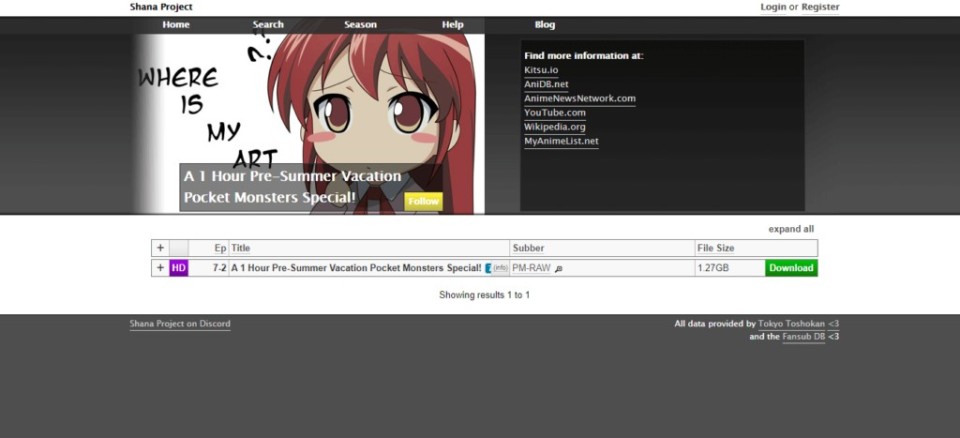The image size is (960, 438).
Task: Open the Wikipedia.org link
Action: 555,127
